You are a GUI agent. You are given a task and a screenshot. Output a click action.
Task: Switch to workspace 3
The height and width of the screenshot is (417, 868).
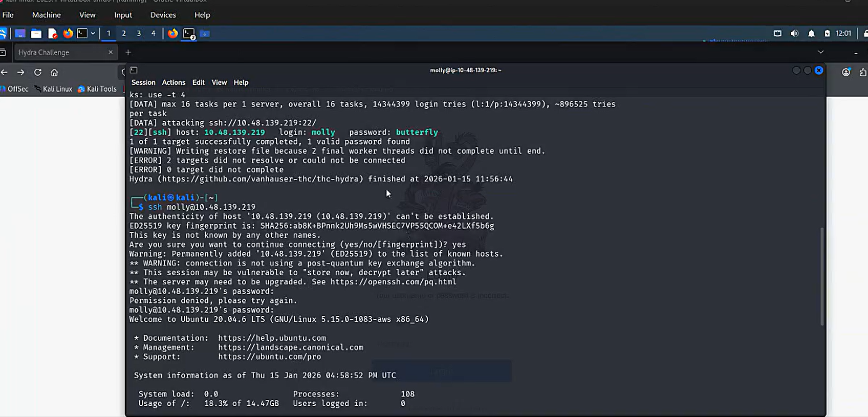click(x=138, y=34)
